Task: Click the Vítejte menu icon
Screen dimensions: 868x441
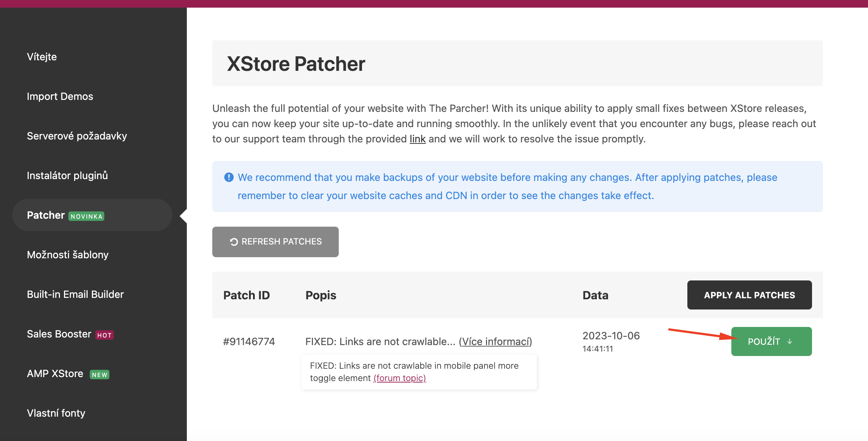Action: (42, 56)
